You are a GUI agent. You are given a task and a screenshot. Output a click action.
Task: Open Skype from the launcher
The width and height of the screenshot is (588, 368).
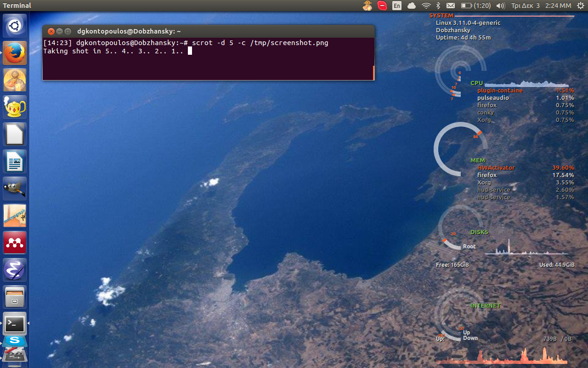point(15,341)
